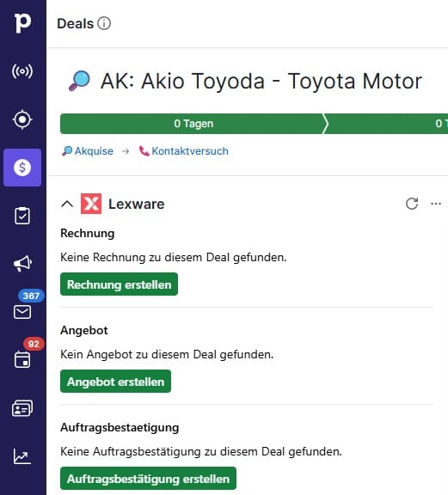Open the Kontaktversuch stage link

pos(184,151)
